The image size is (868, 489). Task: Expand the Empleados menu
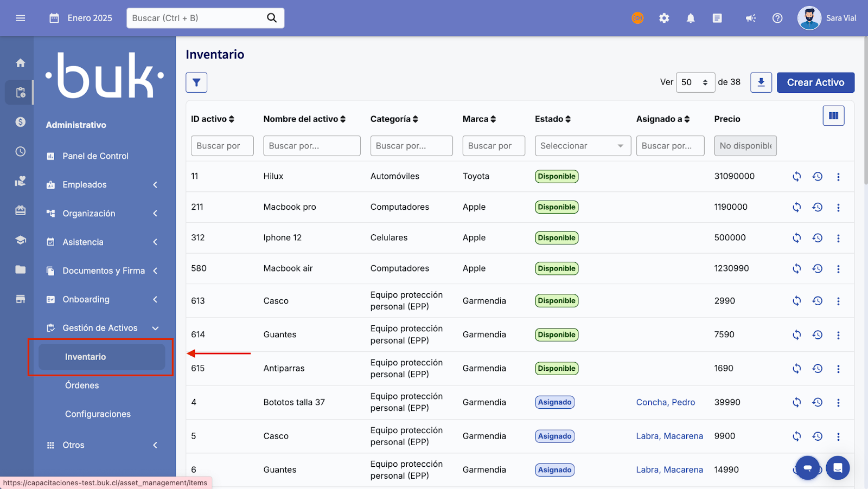pos(103,185)
